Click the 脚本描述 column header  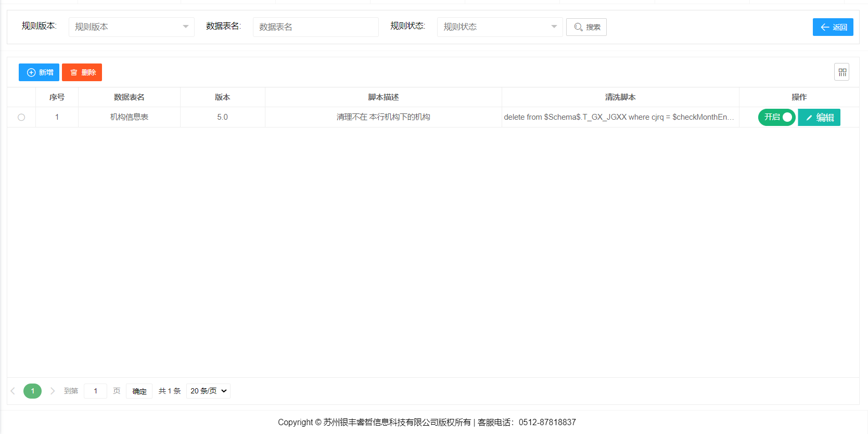(x=383, y=97)
